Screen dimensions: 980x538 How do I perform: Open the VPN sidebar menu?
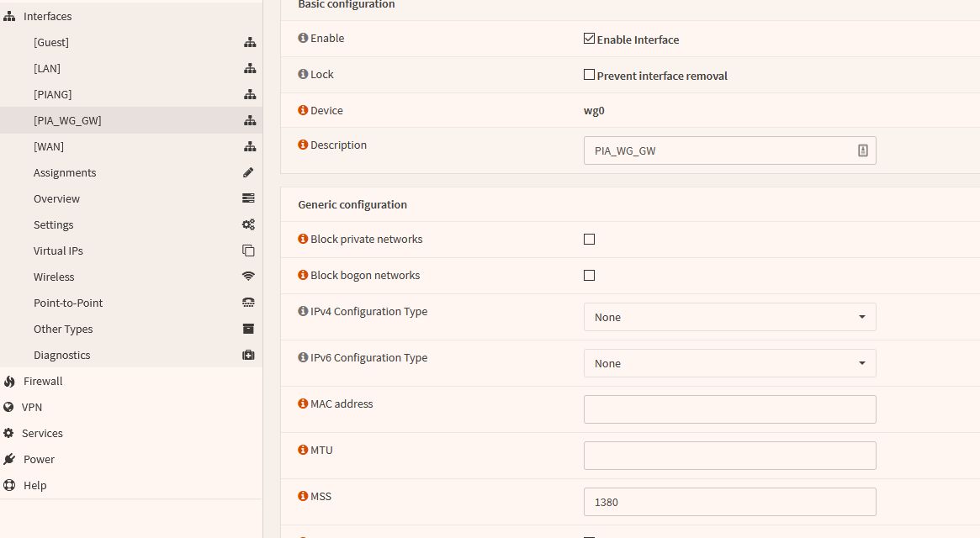(x=32, y=407)
